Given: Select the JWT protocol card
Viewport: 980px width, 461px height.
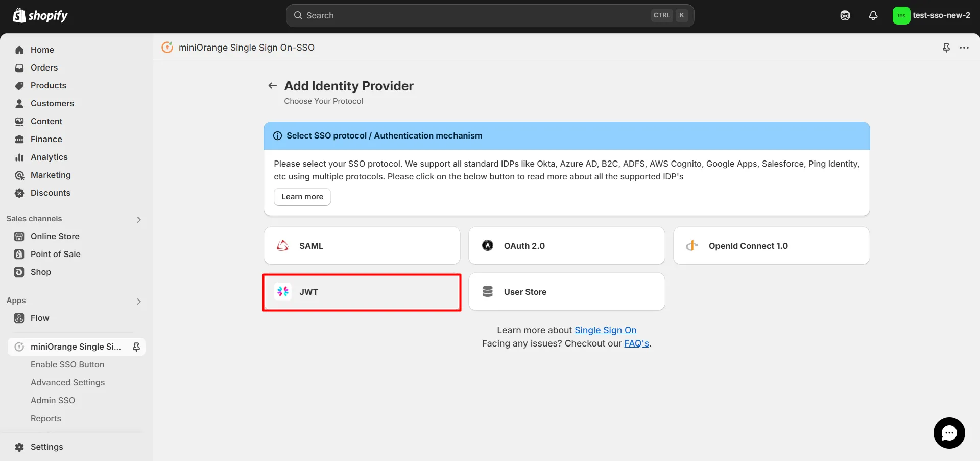Looking at the screenshot, I should (x=362, y=292).
